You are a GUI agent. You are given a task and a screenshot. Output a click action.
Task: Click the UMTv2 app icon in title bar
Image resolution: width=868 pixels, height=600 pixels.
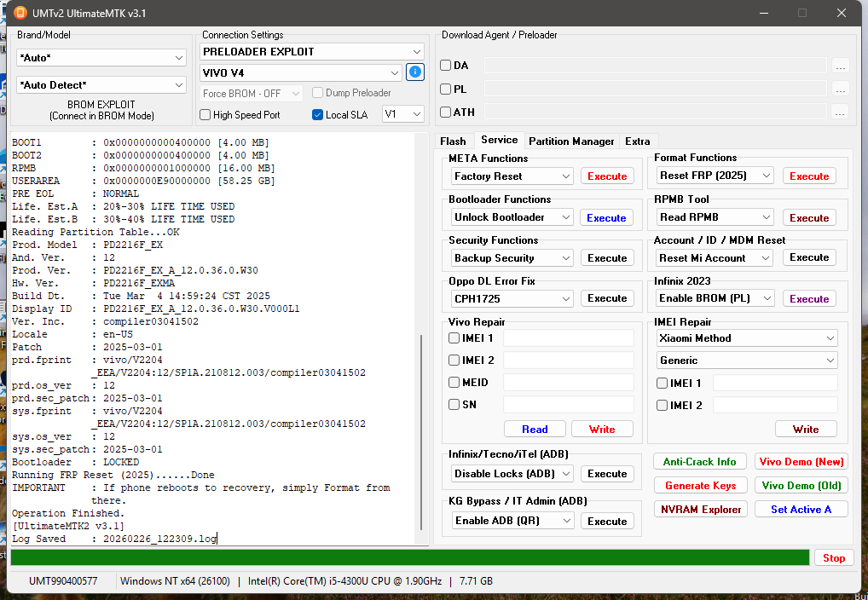tap(19, 13)
